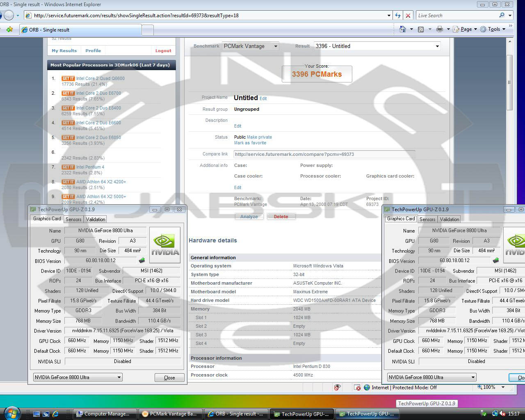Click Edit link under Description

[x=238, y=126]
